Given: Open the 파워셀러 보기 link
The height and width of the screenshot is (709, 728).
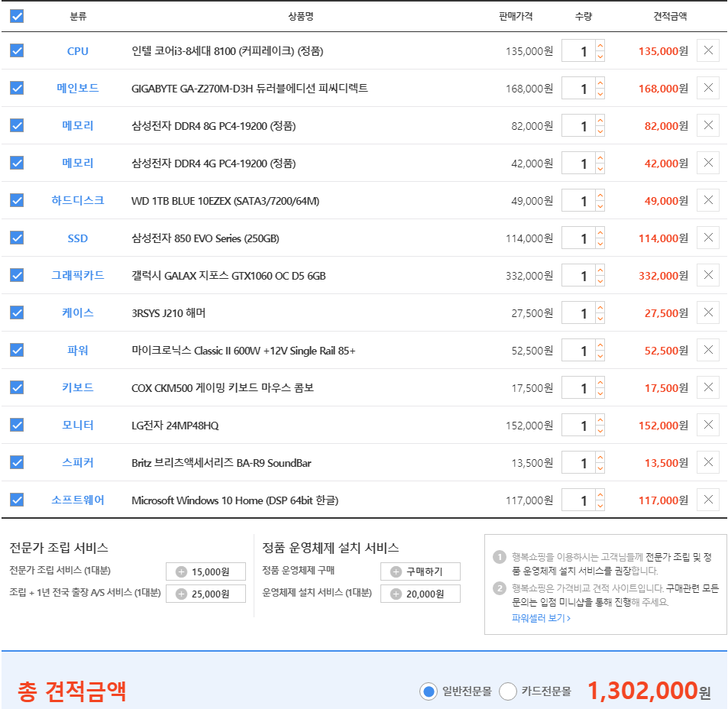Looking at the screenshot, I should pyautogui.click(x=541, y=618).
